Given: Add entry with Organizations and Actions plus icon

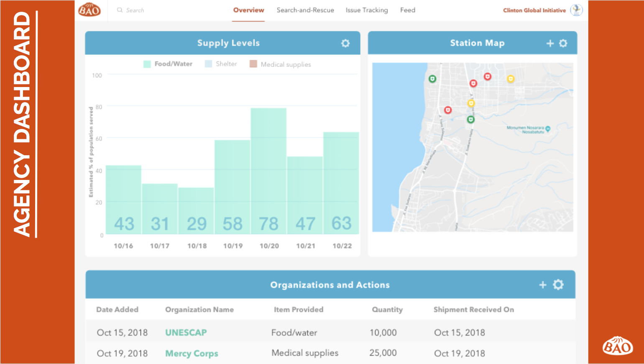Looking at the screenshot, I should (x=543, y=285).
